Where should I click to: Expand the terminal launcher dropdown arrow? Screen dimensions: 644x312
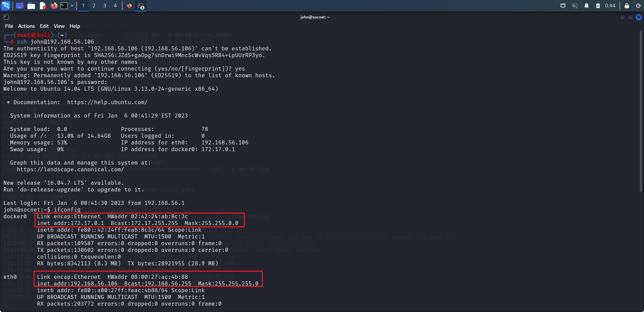tap(72, 6)
